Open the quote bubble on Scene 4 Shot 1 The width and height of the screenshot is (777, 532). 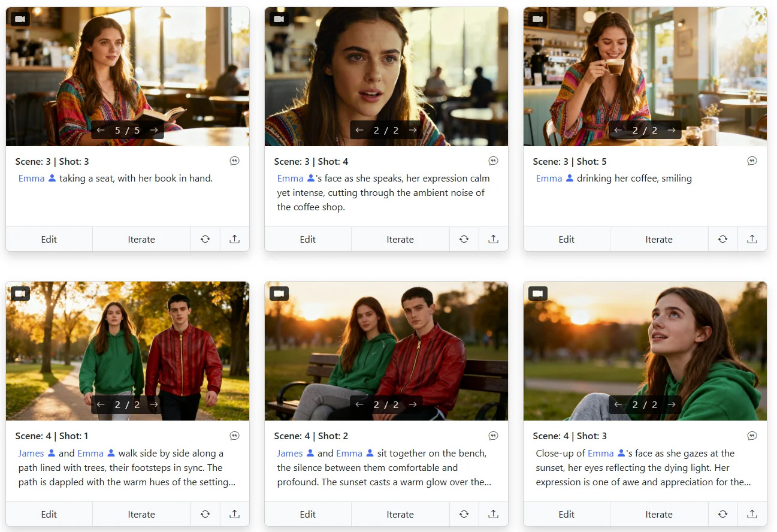click(x=234, y=436)
